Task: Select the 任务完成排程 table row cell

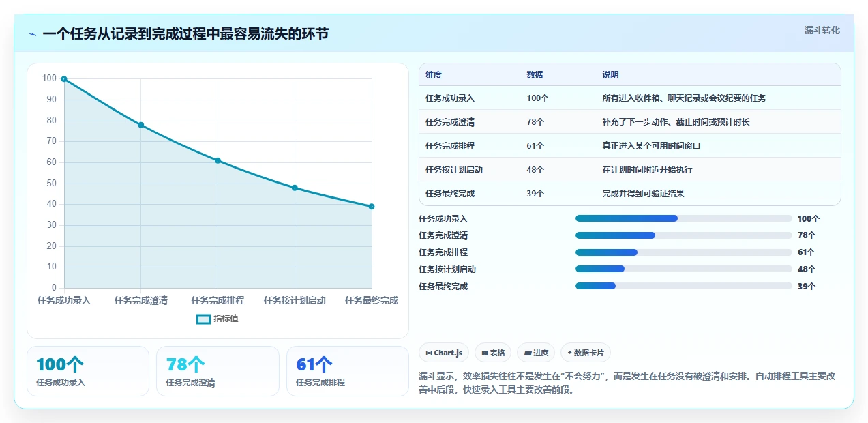Action: [x=450, y=146]
